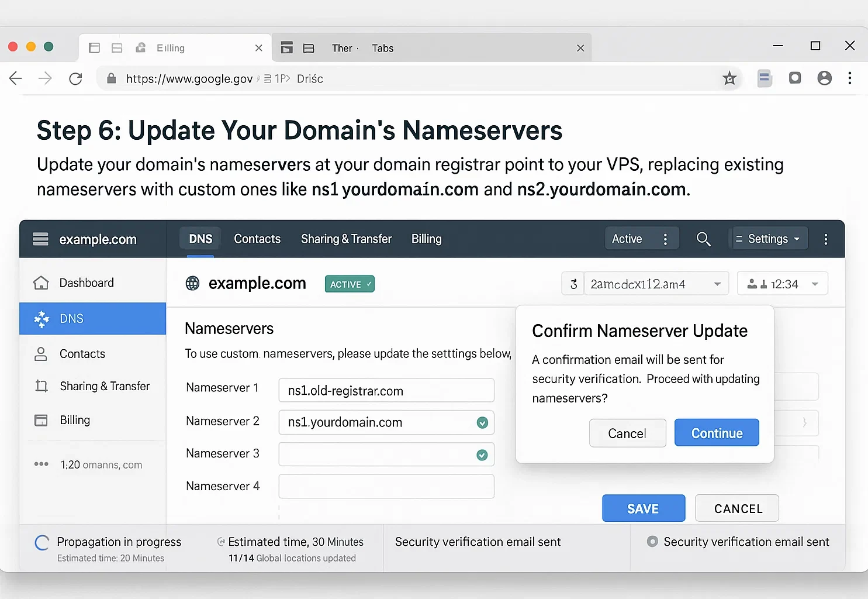Click Continue in the Confirm Nameserver Update dialog
Image resolution: width=868 pixels, height=599 pixels.
(717, 432)
